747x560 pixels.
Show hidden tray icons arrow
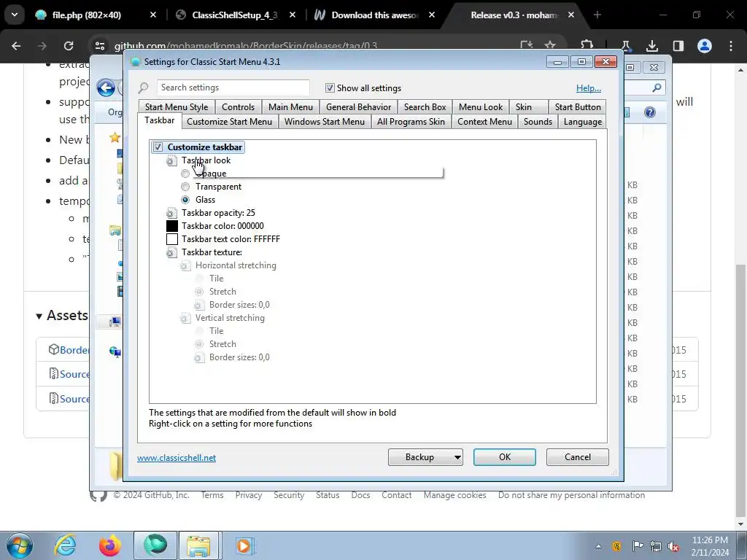pos(598,546)
